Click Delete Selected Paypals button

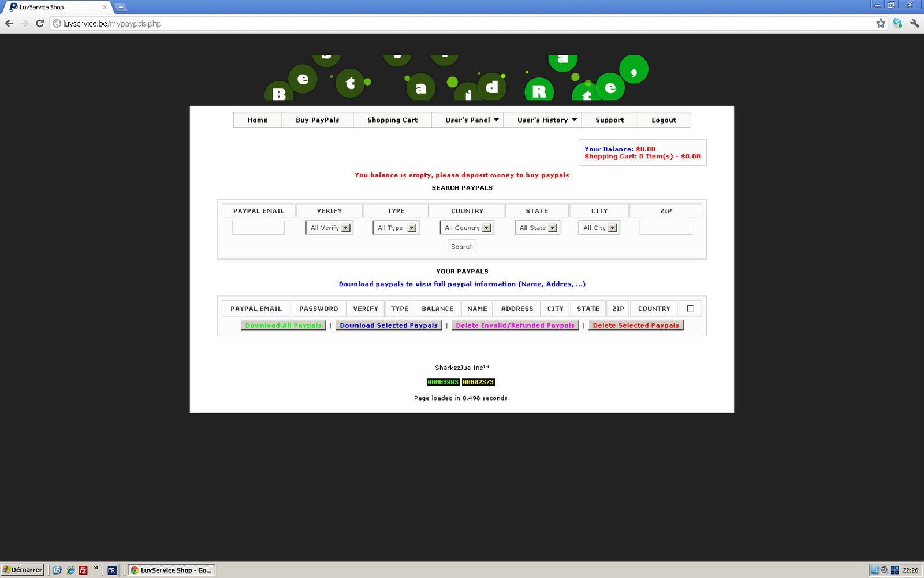[636, 325]
